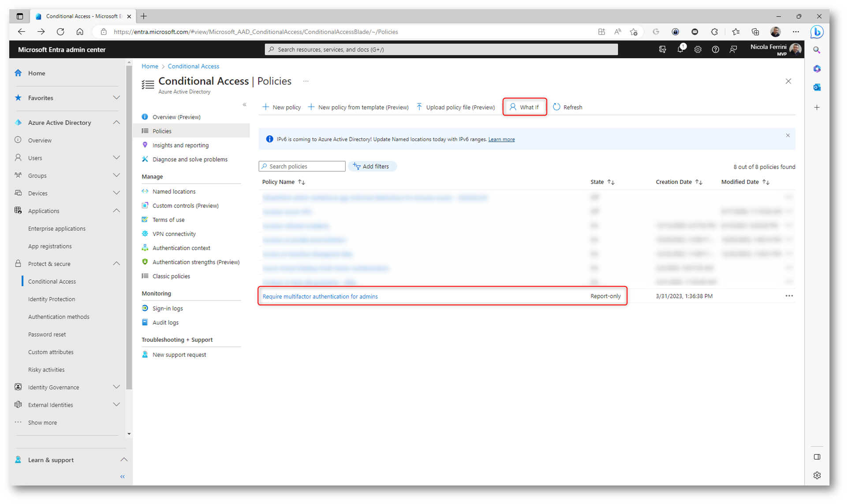Refresh the policies list
The width and height of the screenshot is (848, 504).
point(568,107)
